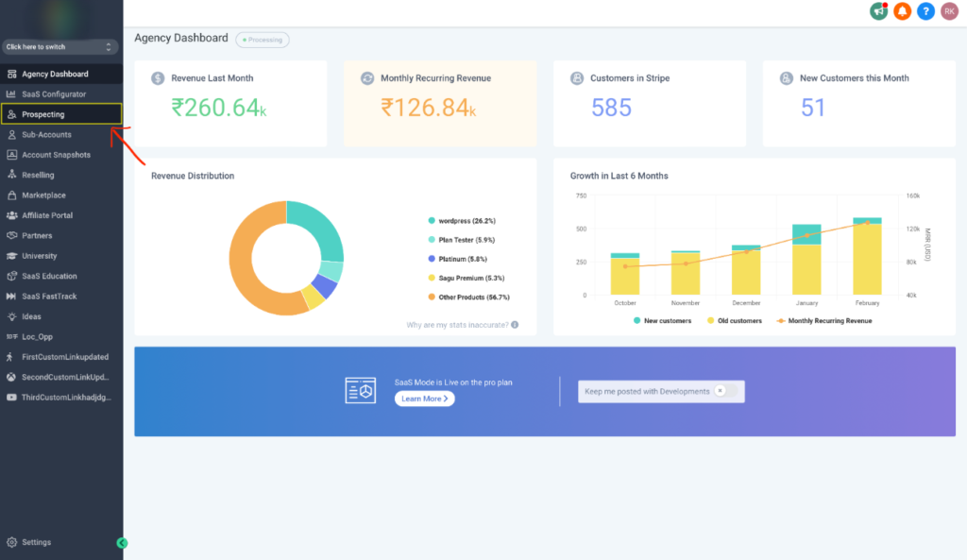Open the Click here to switch account selector
The image size is (967, 560).
click(x=59, y=45)
